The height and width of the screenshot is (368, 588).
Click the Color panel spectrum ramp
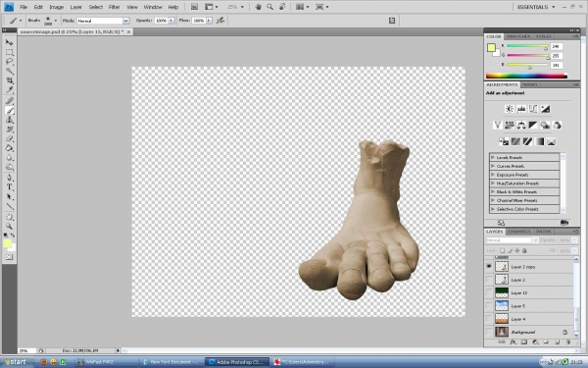pos(526,76)
